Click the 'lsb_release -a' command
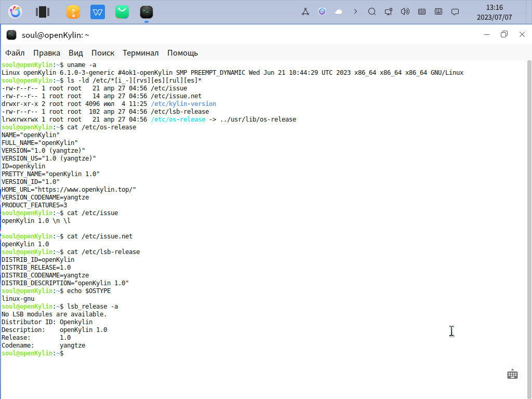Viewport: 532px width, 399px height. tap(92, 307)
